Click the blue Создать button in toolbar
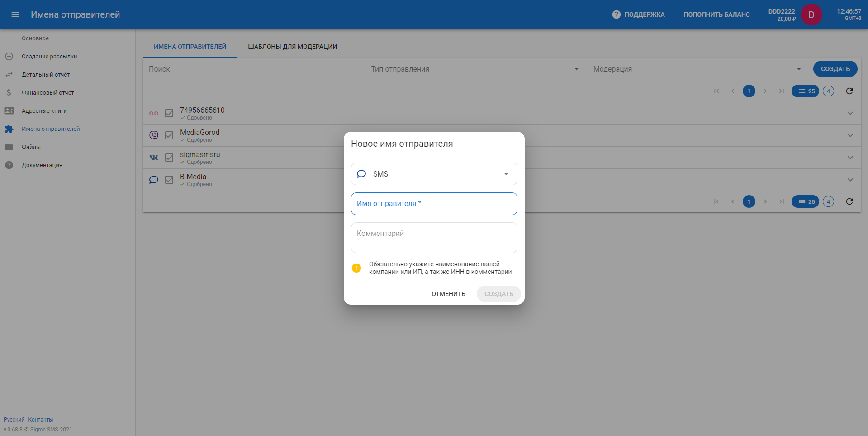The width and height of the screenshot is (868, 436). [x=835, y=69]
